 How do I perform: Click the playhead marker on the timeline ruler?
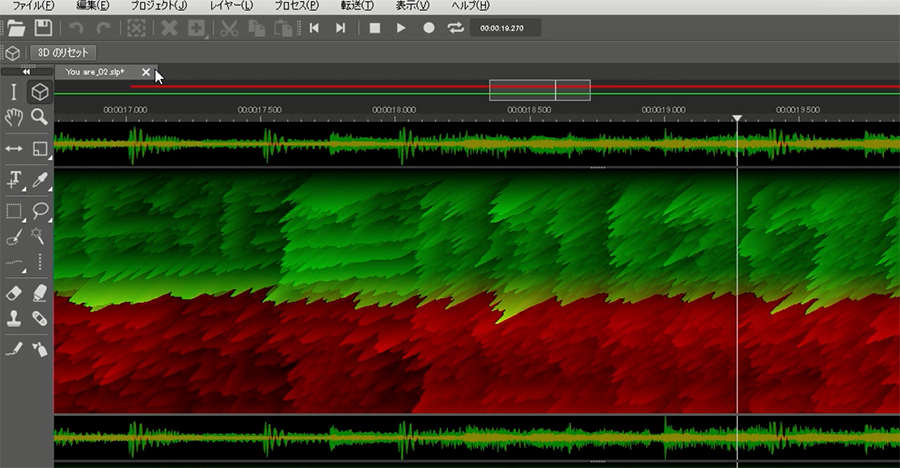738,119
